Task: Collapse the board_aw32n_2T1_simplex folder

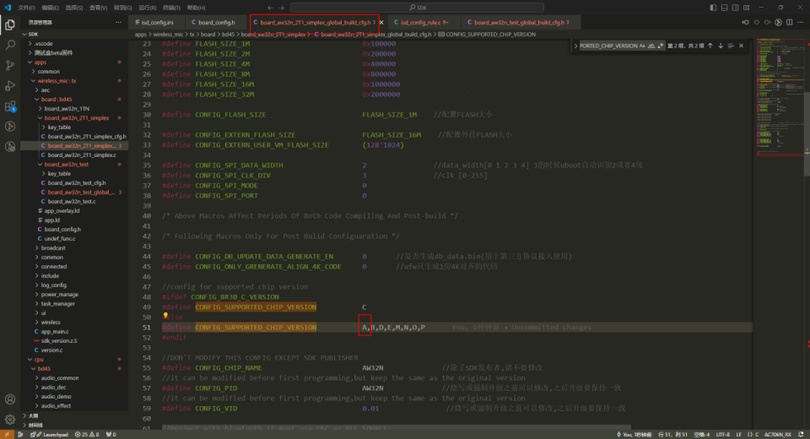Action: [40, 118]
